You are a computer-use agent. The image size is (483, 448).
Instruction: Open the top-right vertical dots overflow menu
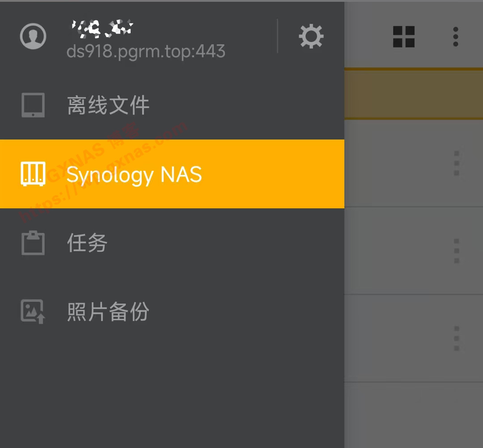[456, 37]
